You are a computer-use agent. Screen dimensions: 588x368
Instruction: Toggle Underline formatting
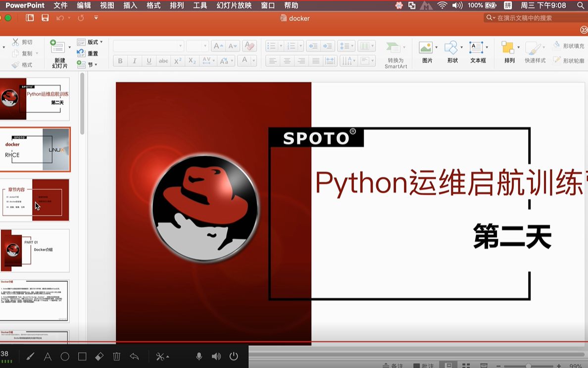coord(149,61)
